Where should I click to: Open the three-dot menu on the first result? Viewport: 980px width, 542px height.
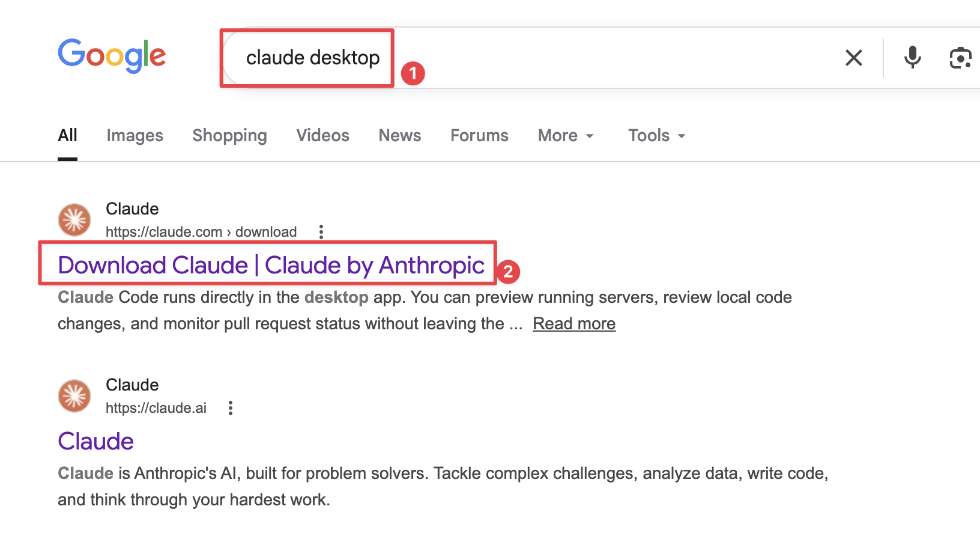click(x=321, y=231)
